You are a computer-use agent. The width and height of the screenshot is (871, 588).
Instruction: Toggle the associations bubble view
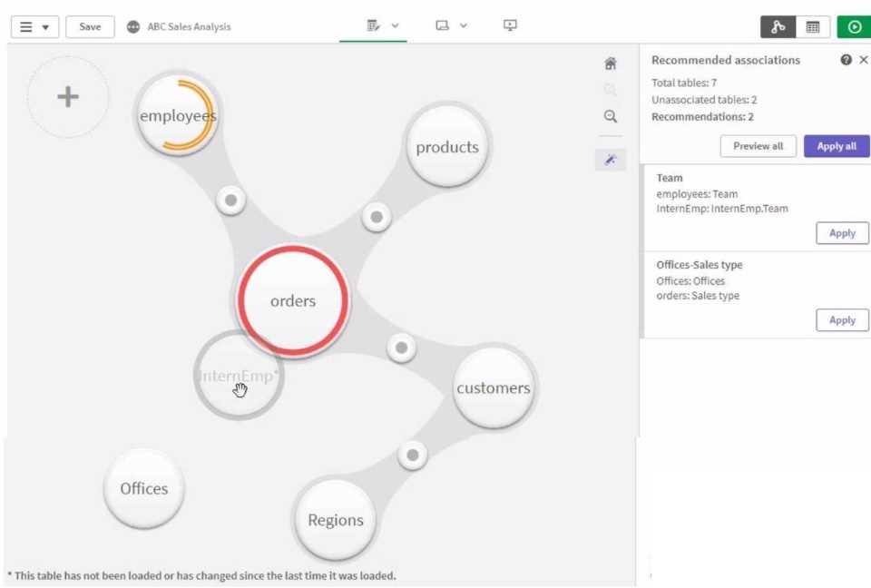(x=778, y=27)
